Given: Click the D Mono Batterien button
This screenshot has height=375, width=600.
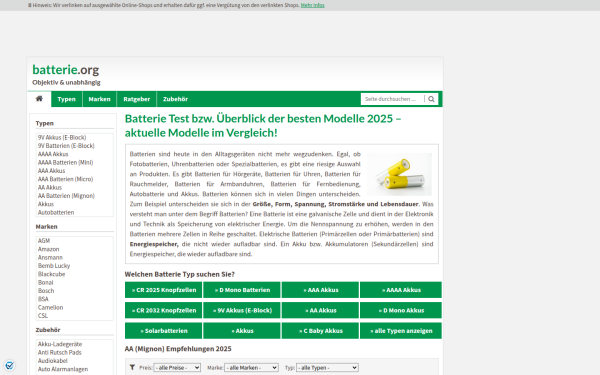Looking at the screenshot, I should click(242, 290).
